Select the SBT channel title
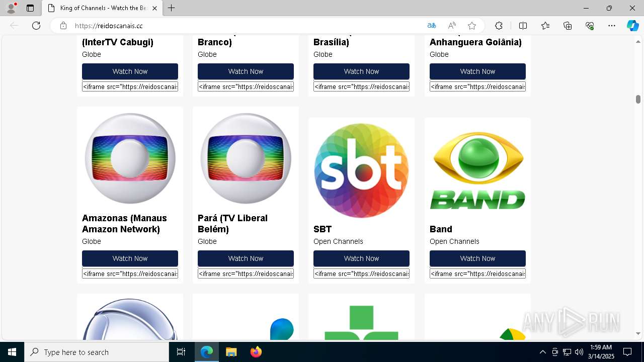644x362 pixels. (323, 229)
